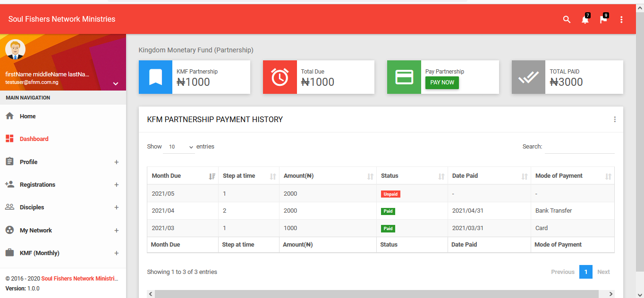Open the search icon in header
Viewport: 644px width, 298px height.
click(x=567, y=19)
